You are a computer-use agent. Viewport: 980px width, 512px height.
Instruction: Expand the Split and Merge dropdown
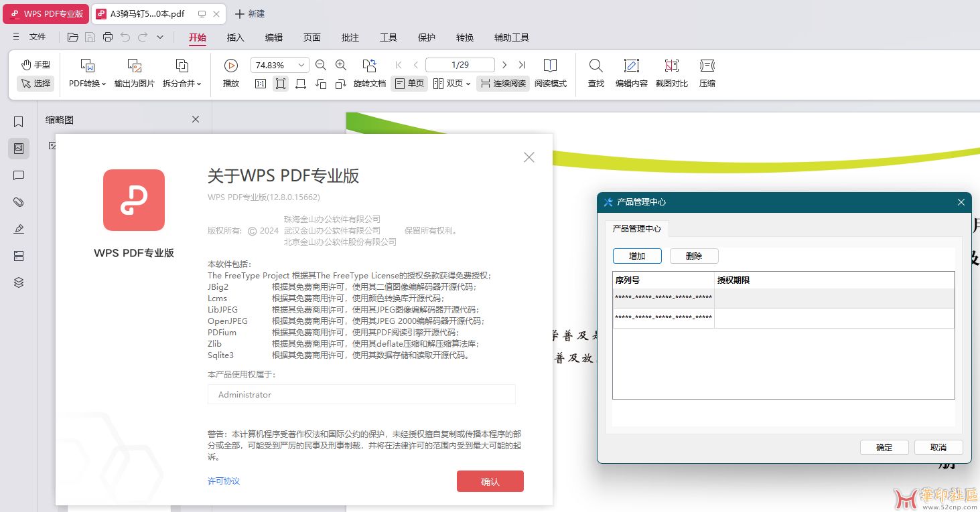(182, 84)
